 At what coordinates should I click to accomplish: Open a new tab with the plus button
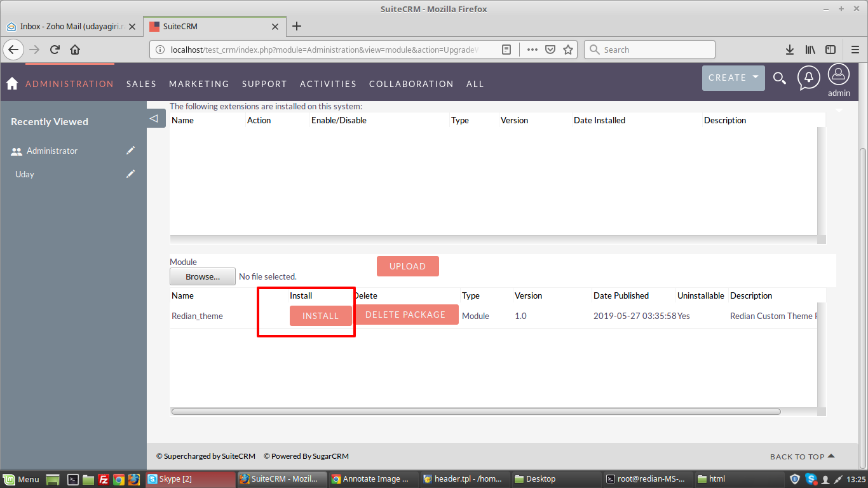point(296,26)
